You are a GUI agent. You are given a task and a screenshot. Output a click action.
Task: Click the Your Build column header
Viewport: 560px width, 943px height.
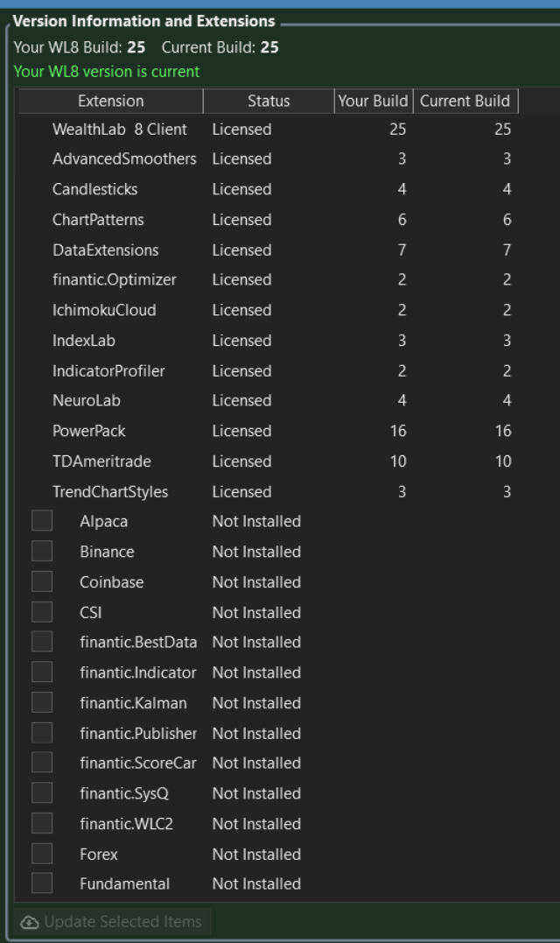click(373, 101)
